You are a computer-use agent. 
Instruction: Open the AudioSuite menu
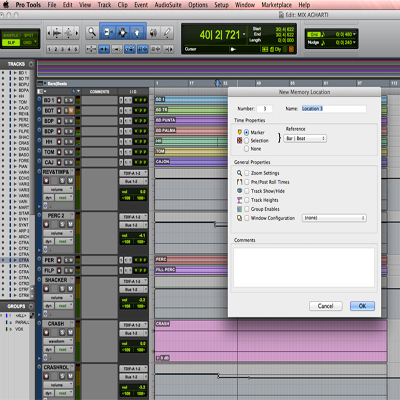click(x=168, y=5)
